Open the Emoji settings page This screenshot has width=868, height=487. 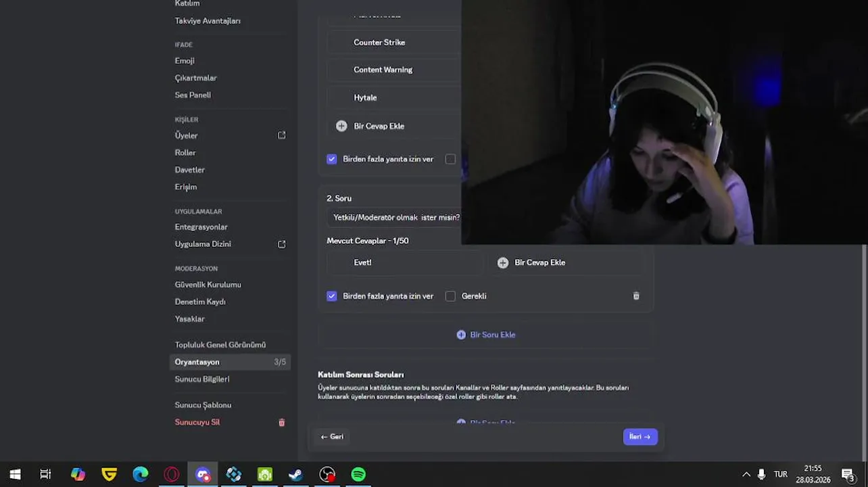point(185,61)
